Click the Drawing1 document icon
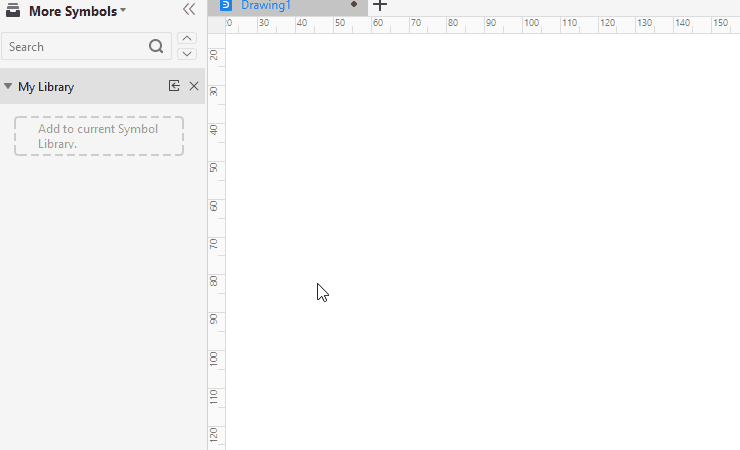Screen dimensions: 740x450 coord(226,5)
